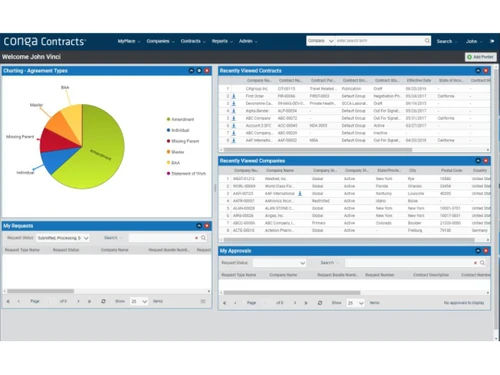Open the Show items dropdown in My Requests
This screenshot has height=375, width=500.
(139, 301)
